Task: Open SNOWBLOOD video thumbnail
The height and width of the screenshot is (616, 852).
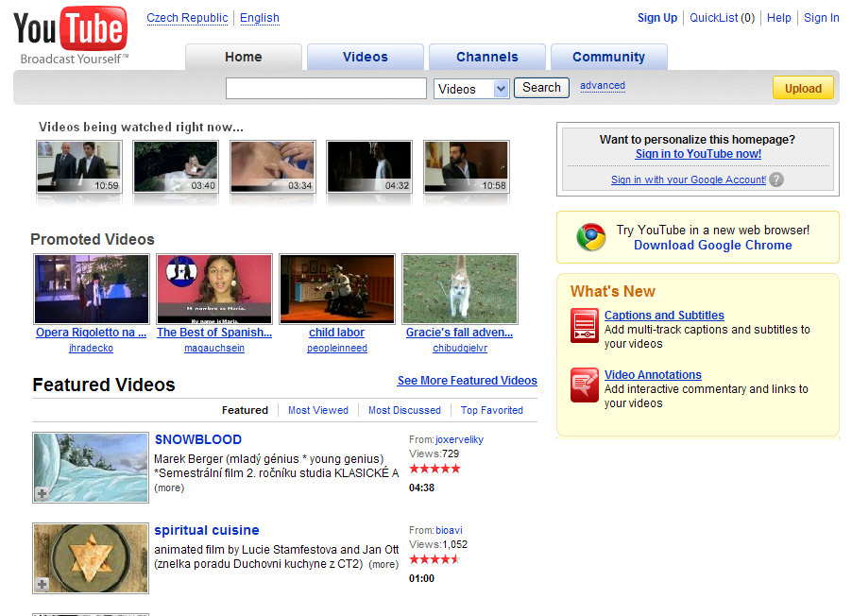Action: (x=91, y=468)
